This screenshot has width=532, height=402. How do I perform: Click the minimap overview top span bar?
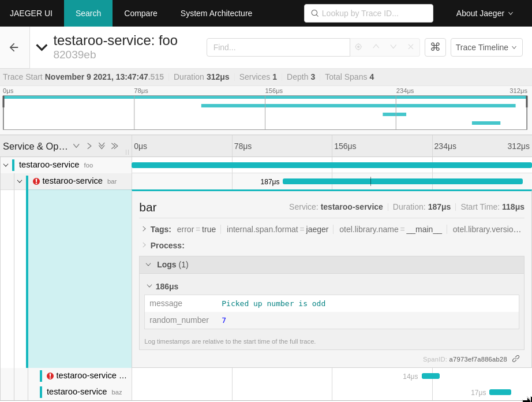point(265,97)
